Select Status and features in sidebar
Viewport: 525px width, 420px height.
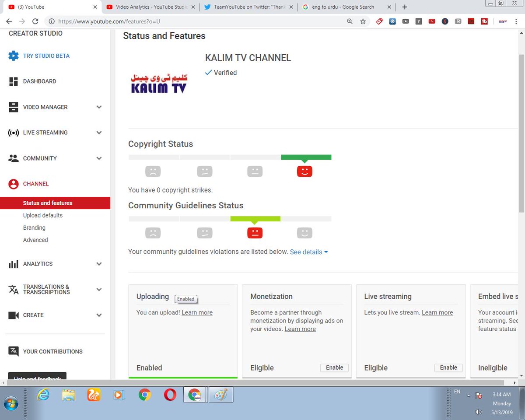55,203
